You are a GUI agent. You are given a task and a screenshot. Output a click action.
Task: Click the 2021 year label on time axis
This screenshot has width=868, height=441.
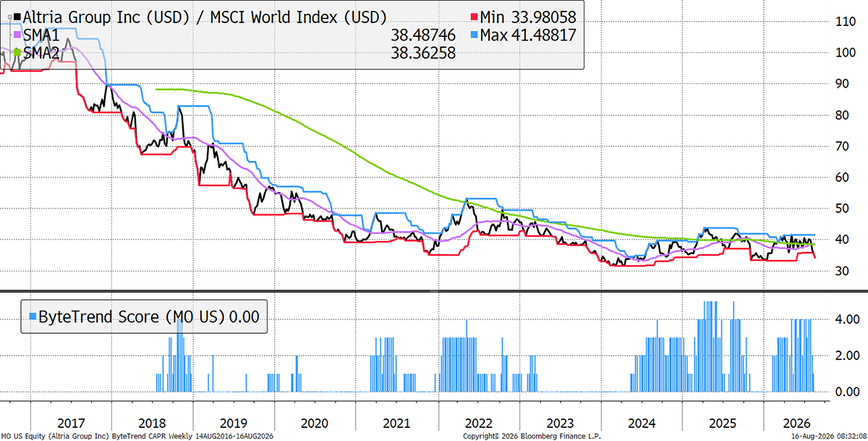click(x=396, y=422)
